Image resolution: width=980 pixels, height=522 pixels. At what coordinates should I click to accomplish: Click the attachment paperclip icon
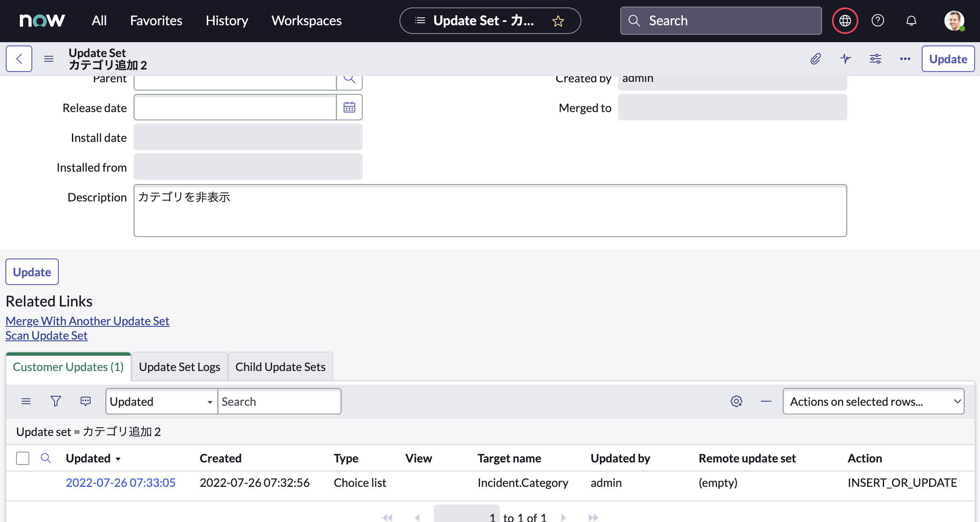(x=815, y=59)
